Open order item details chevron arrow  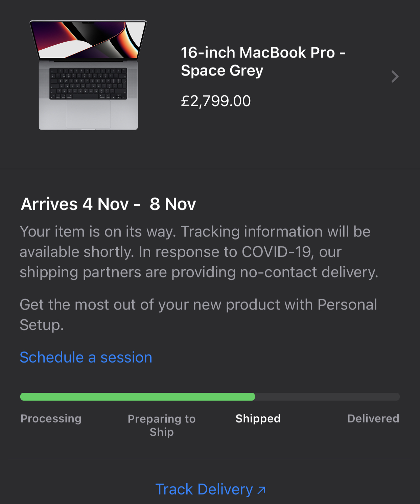click(395, 77)
